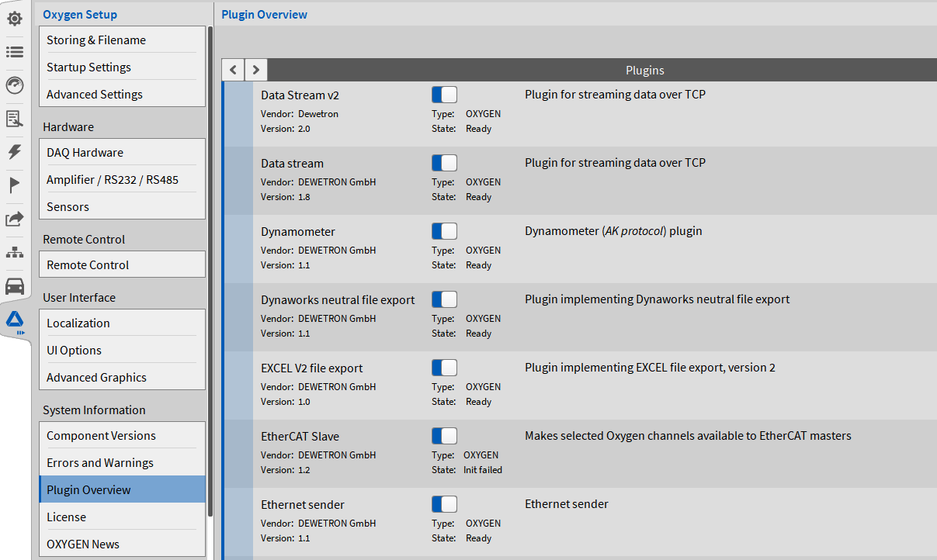
Task: Disable the Dynamometer plugin switch
Action: (x=444, y=231)
